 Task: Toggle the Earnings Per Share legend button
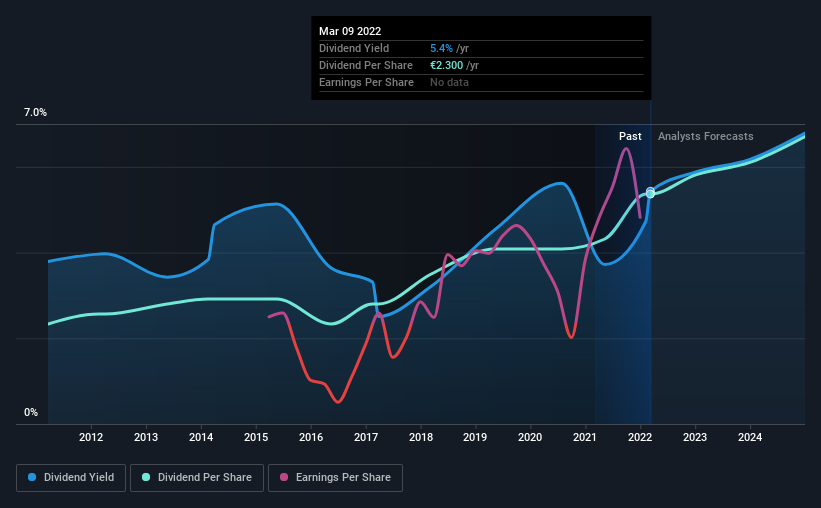point(335,478)
